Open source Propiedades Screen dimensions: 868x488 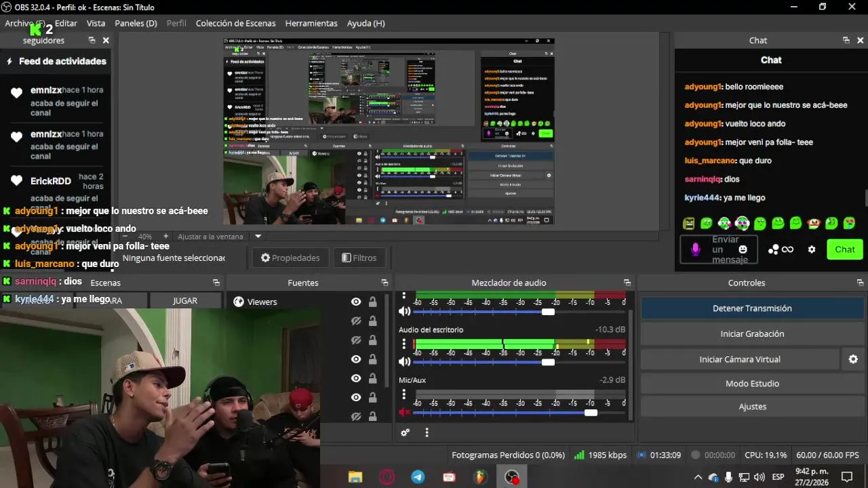[x=290, y=258]
